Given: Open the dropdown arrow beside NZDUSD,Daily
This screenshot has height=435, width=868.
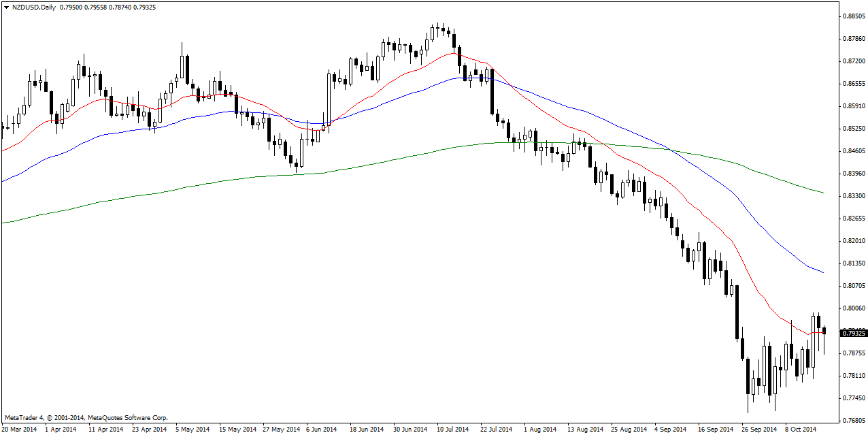Looking at the screenshot, I should pyautogui.click(x=6, y=7).
